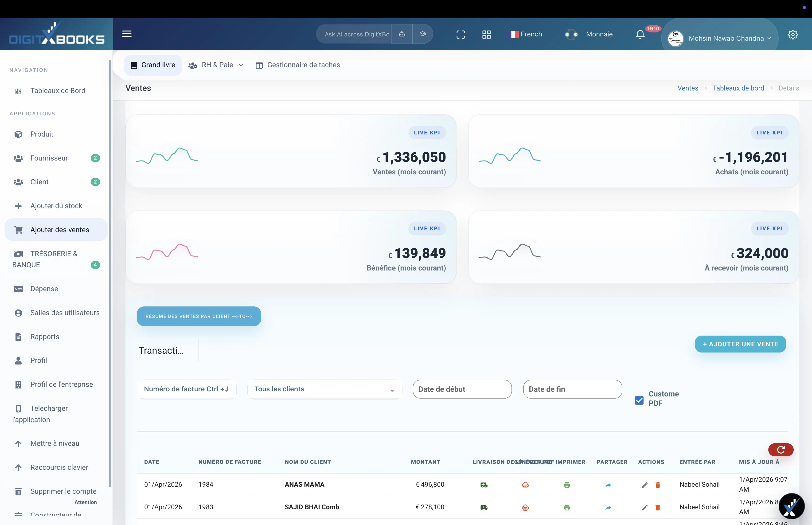The height and width of the screenshot is (525, 812).
Task: Refresh the transactions list with the circular arrow
Action: point(781,450)
